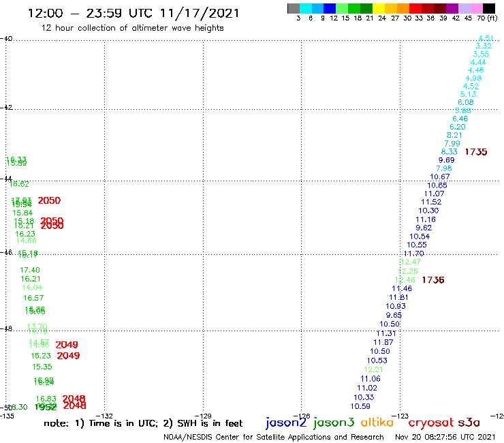This screenshot has height=443, width=504.
Task: Click the s3a satellite label
Action: [469, 423]
